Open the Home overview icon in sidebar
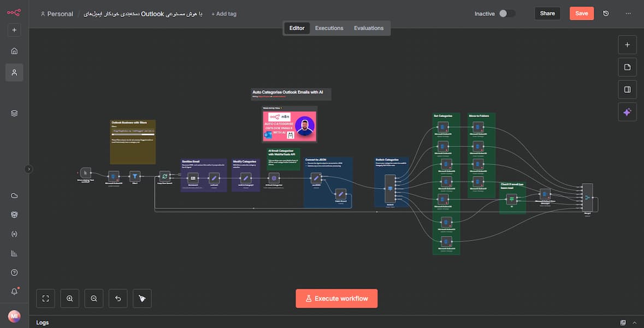This screenshot has width=644, height=328. coord(14,51)
